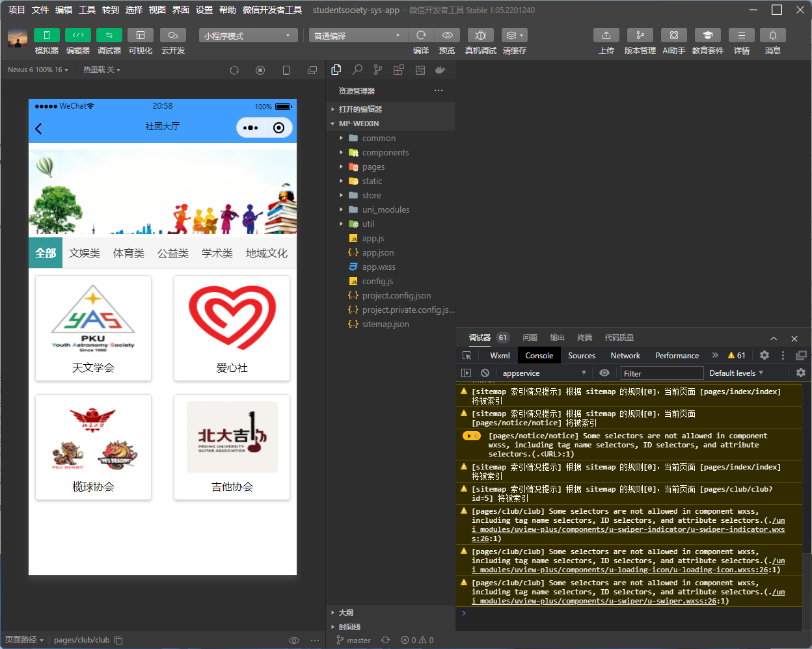Expand the 打开的编辑器 section
This screenshot has width=812, height=649.
click(x=390, y=109)
